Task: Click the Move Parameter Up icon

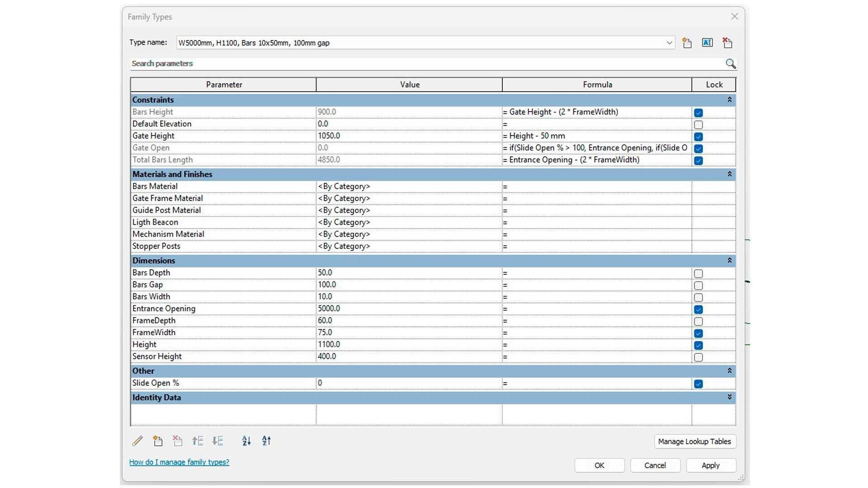Action: (198, 441)
